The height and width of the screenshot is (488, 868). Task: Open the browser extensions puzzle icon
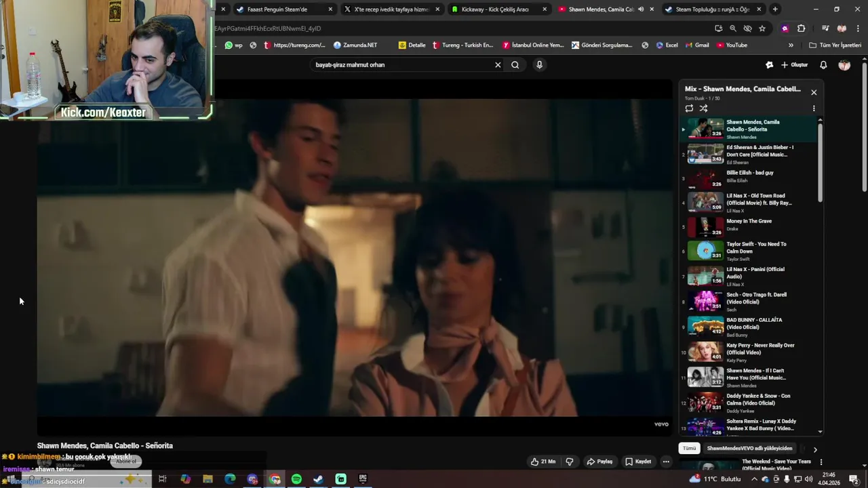click(802, 28)
